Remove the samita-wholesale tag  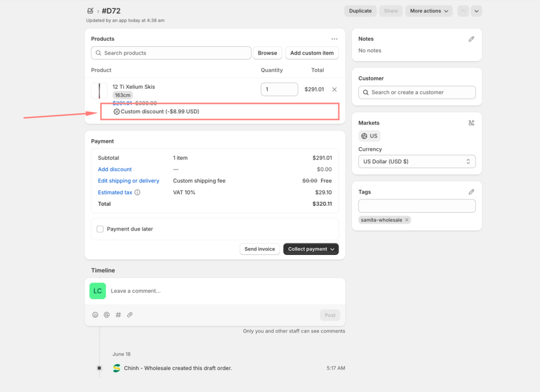click(407, 220)
